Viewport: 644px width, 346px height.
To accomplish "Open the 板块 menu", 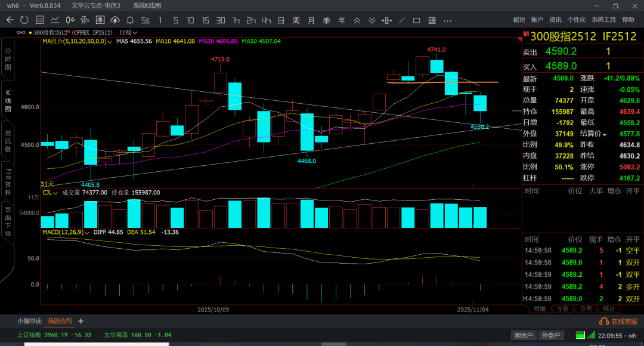I will point(519,20).
